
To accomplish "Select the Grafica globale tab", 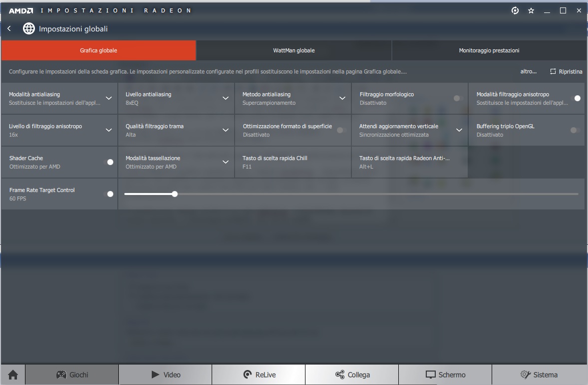I will [x=99, y=50].
